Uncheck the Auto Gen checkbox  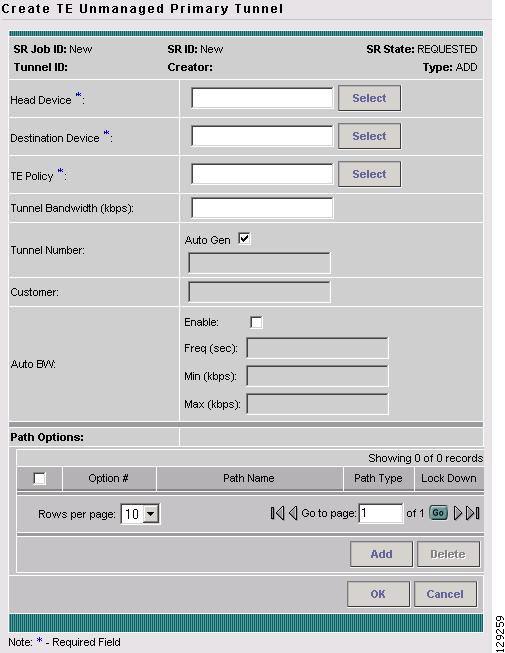244,239
